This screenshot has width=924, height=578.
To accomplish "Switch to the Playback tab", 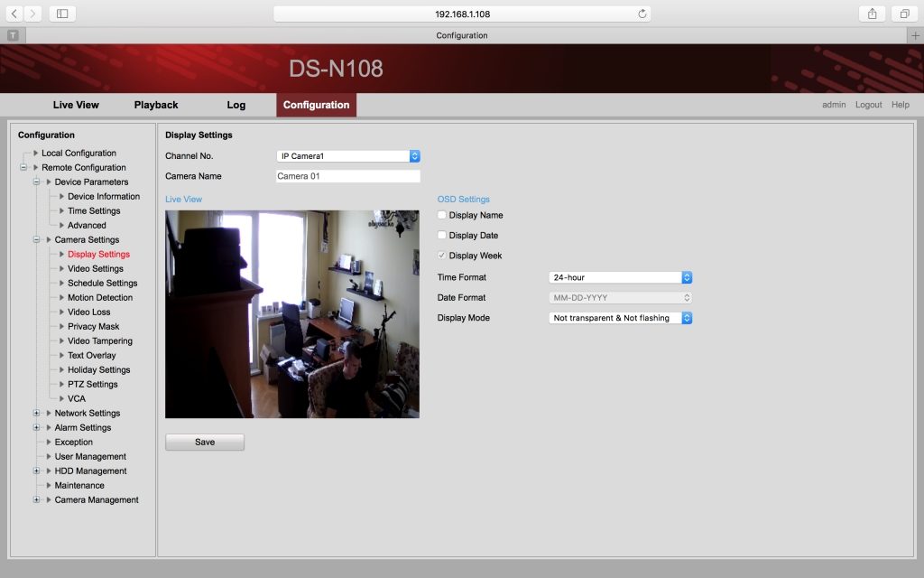I will pos(156,105).
